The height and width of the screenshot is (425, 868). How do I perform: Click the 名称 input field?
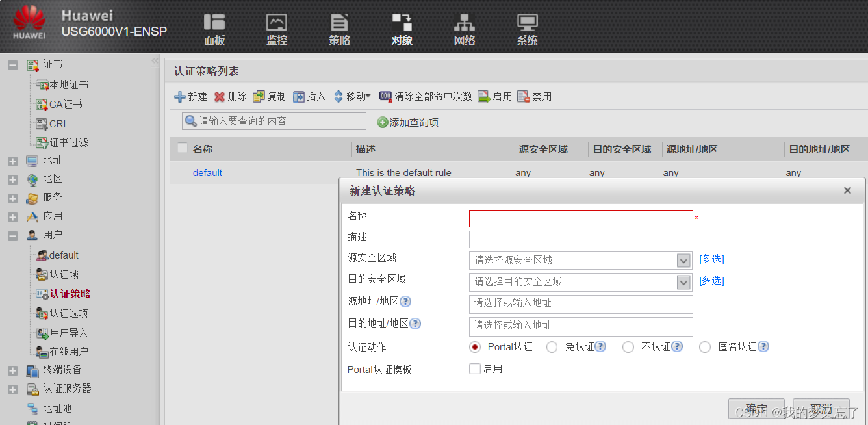click(x=580, y=218)
